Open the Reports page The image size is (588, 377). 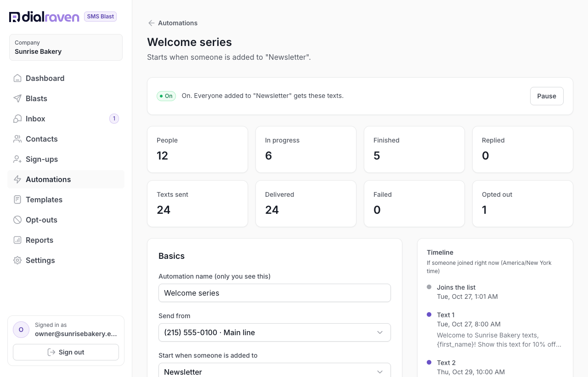pyautogui.click(x=66, y=240)
